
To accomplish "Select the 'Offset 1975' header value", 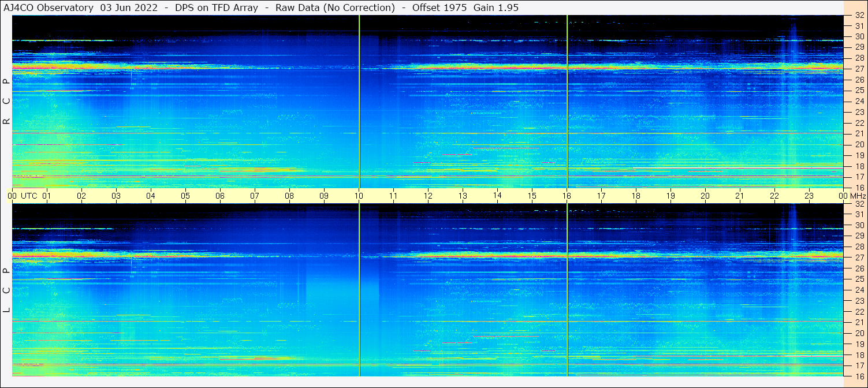I will tap(439, 8).
